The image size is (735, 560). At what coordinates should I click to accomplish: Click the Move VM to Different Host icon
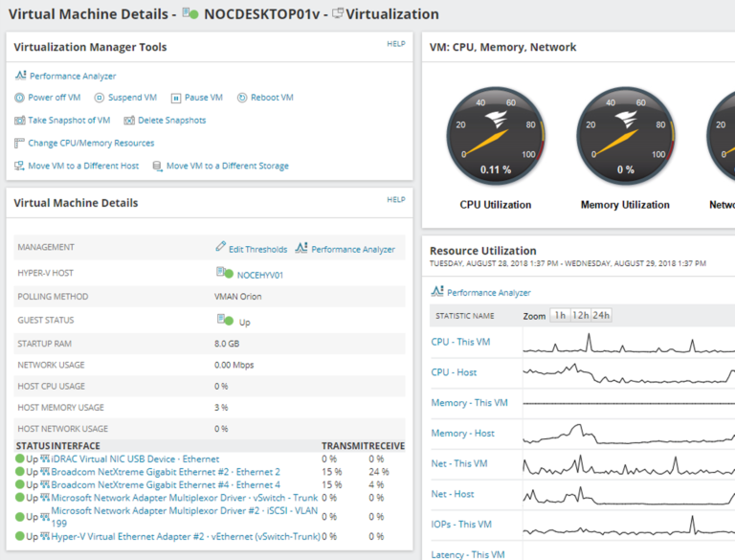pyautogui.click(x=19, y=166)
